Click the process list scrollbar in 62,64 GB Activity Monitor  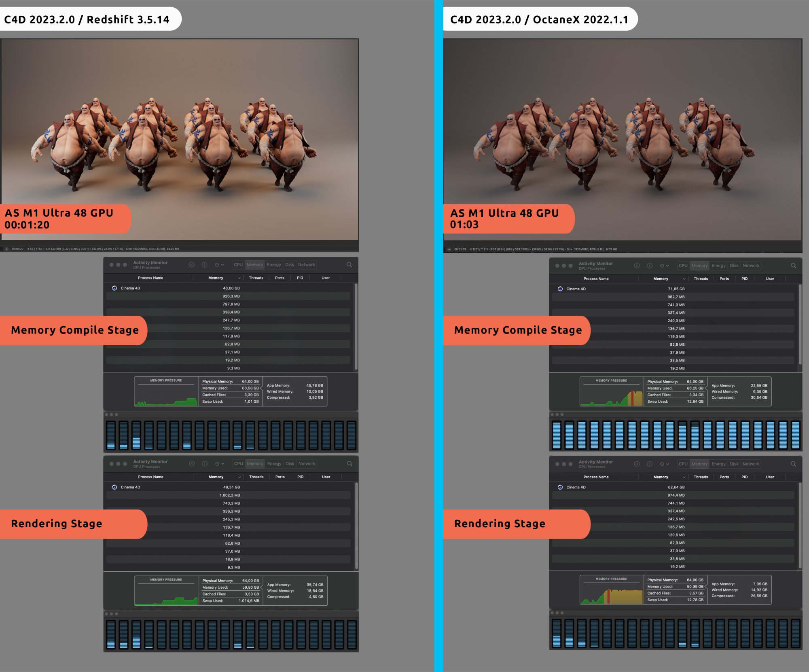coord(800,525)
